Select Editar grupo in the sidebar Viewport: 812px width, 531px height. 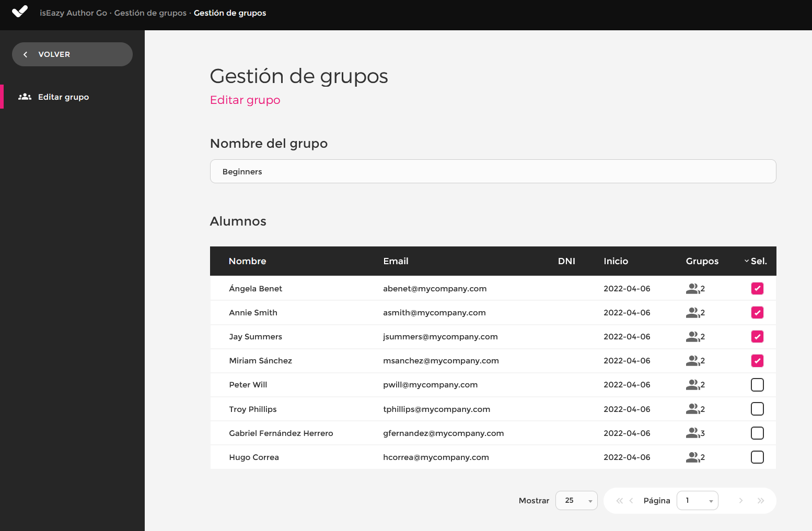63,97
